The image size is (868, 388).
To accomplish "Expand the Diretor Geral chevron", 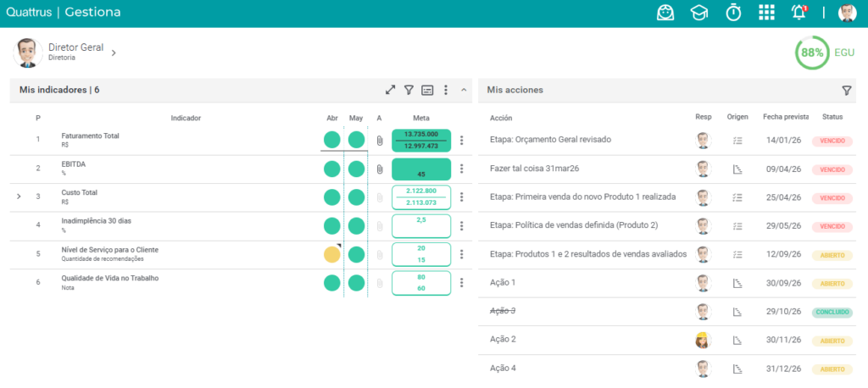I will 114,53.
